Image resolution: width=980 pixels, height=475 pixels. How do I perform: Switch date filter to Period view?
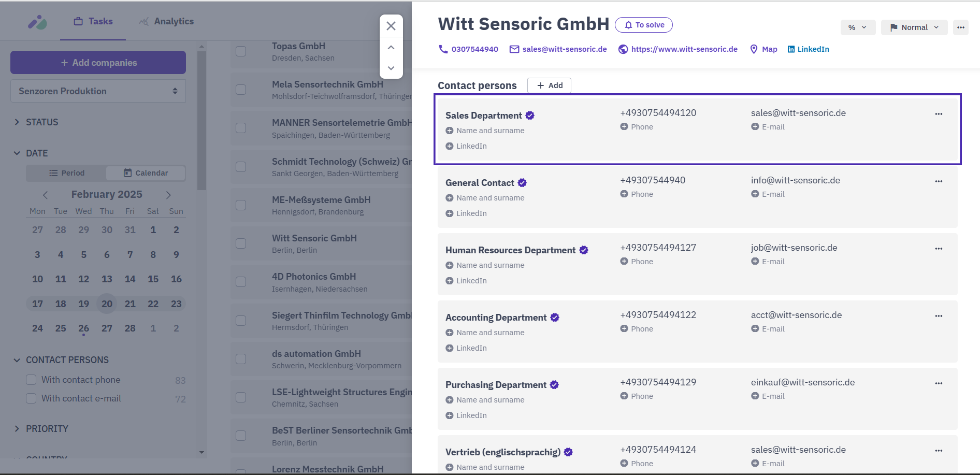point(66,173)
